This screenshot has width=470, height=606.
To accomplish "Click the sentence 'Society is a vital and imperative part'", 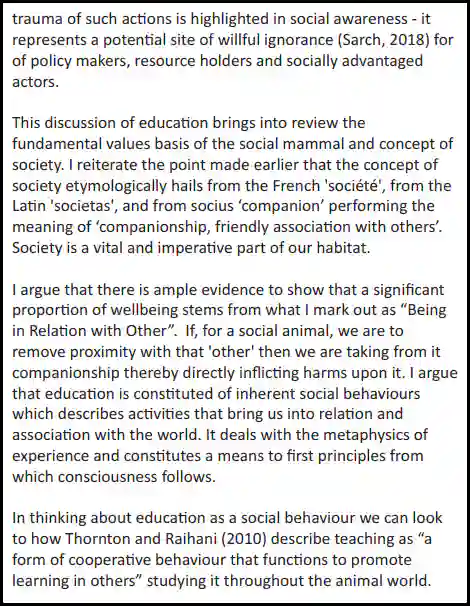I will click(191, 248).
